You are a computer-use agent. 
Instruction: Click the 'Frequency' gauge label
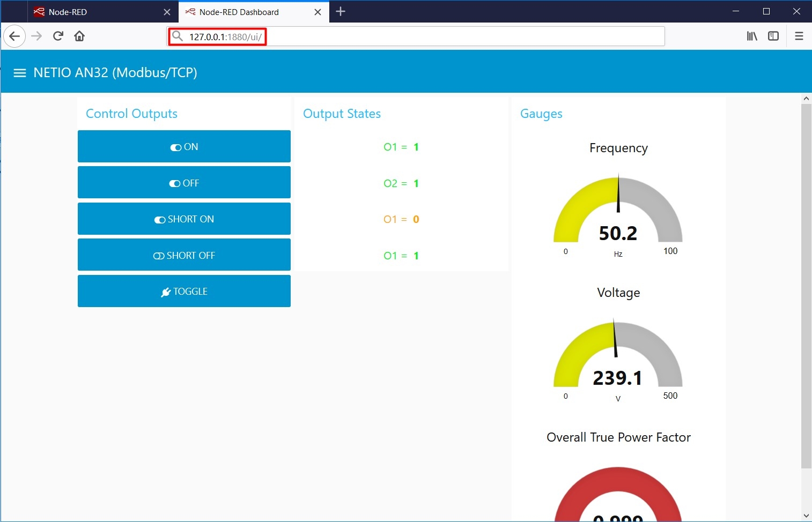coord(618,148)
